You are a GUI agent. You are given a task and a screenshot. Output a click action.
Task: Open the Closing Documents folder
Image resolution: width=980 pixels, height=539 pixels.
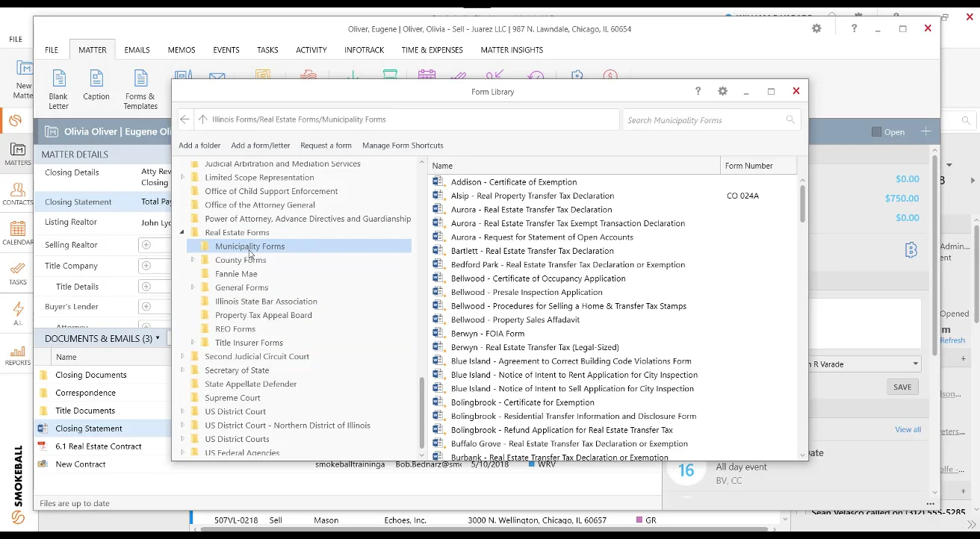coord(90,376)
